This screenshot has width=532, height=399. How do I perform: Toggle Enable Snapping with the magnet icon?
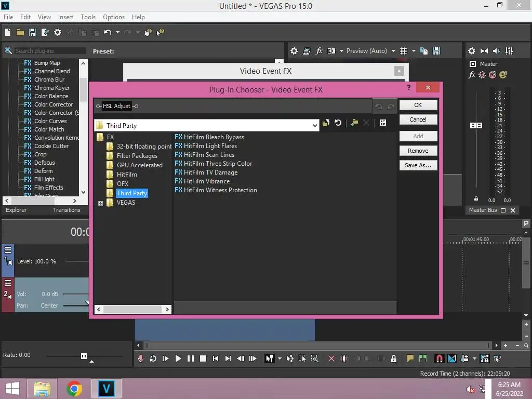point(439,358)
